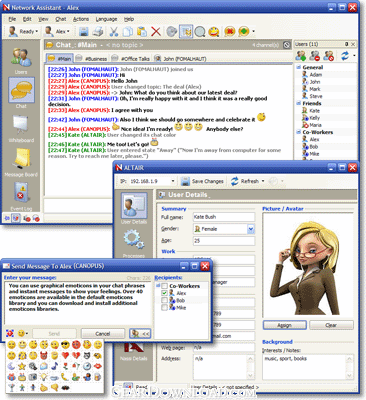
Task: Open the Actions menu
Action: pyautogui.click(x=81, y=19)
